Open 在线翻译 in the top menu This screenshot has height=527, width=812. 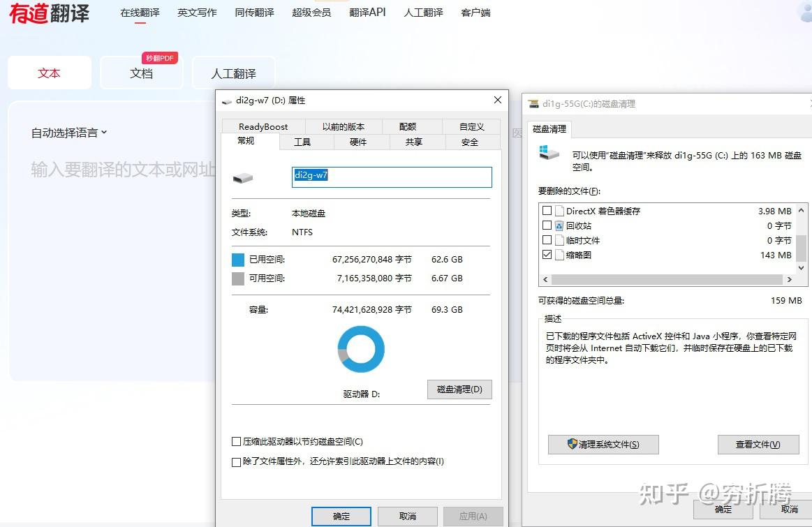[x=140, y=13]
